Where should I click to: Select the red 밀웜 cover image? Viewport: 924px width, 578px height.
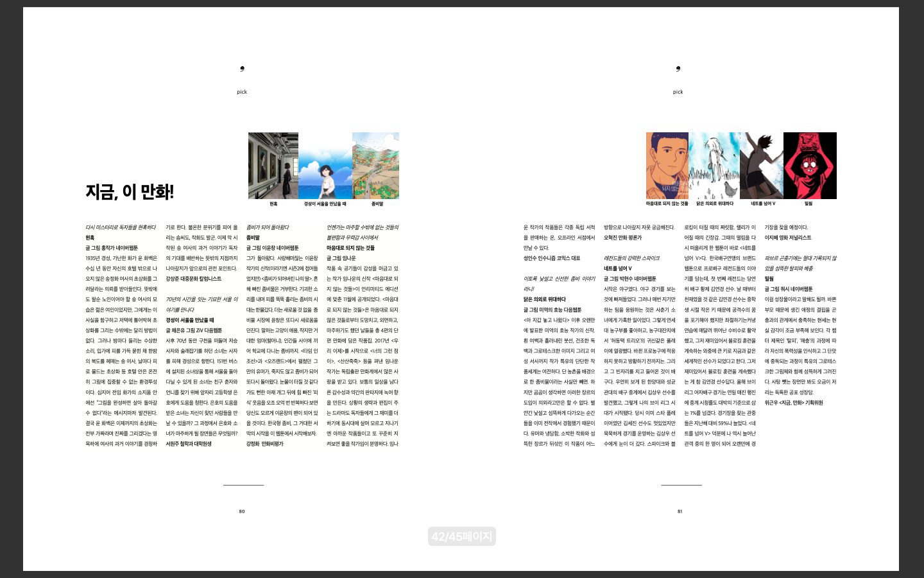point(810,166)
